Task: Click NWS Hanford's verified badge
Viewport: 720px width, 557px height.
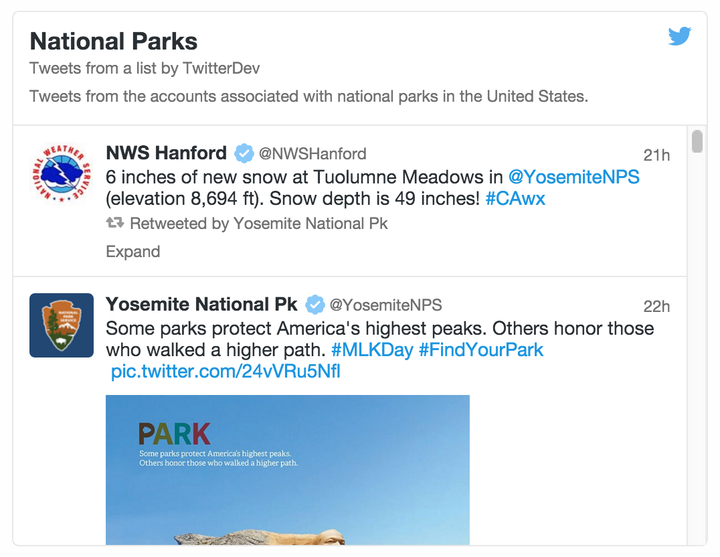Action: point(243,153)
